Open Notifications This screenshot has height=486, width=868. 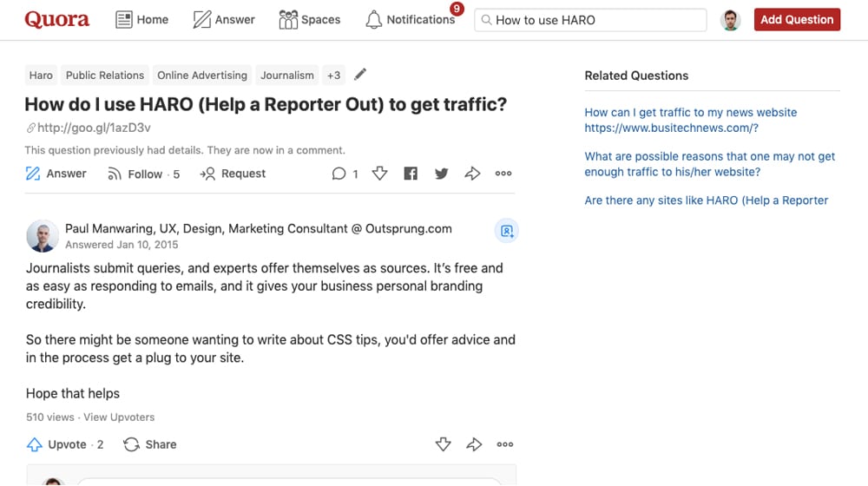tap(411, 19)
